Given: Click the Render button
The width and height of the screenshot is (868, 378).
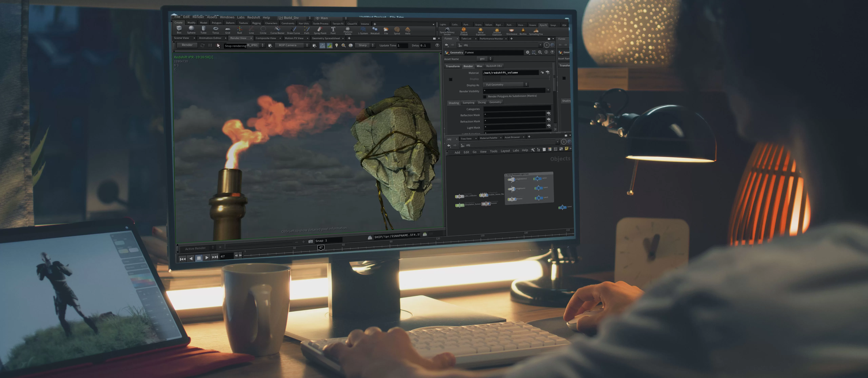Looking at the screenshot, I should (x=187, y=45).
